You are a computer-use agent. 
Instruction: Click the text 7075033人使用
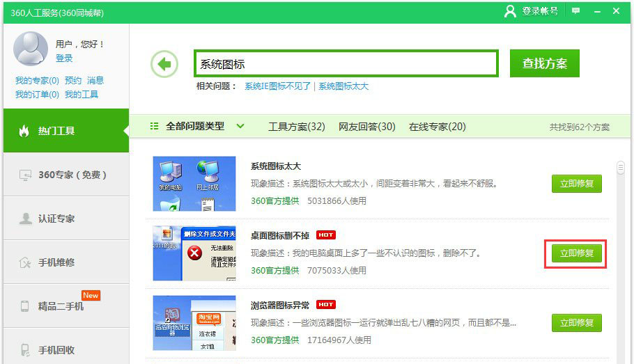pos(337,270)
